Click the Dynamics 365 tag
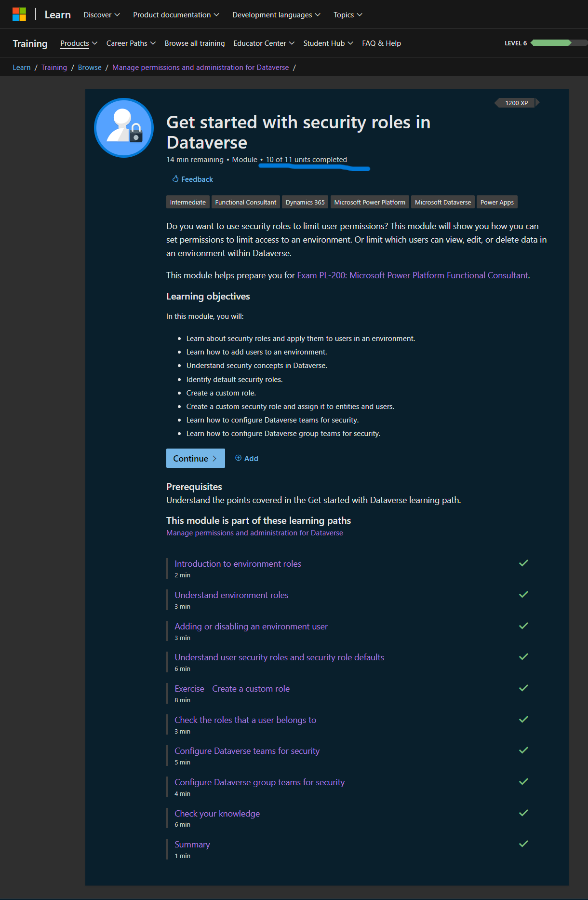The height and width of the screenshot is (900, 588). (x=305, y=202)
